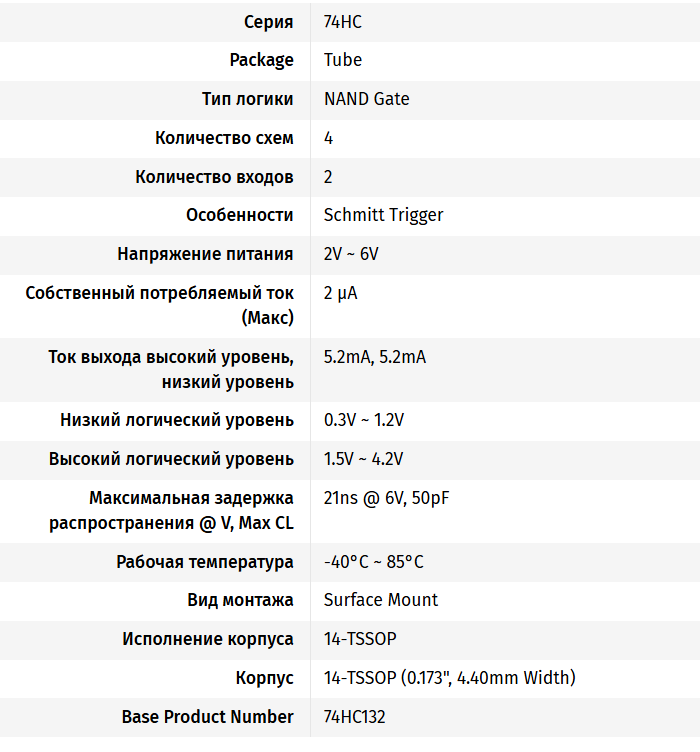Click the 74HC series value

(x=345, y=21)
